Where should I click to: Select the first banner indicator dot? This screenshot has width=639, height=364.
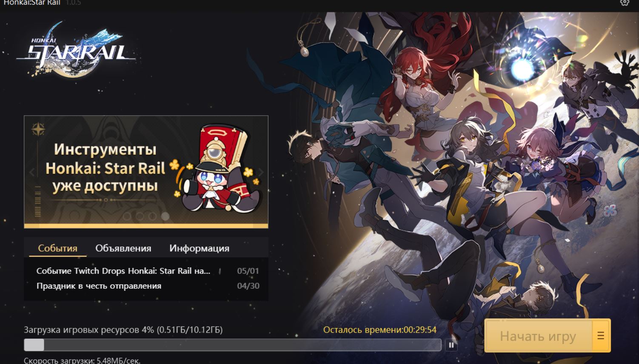tap(127, 216)
